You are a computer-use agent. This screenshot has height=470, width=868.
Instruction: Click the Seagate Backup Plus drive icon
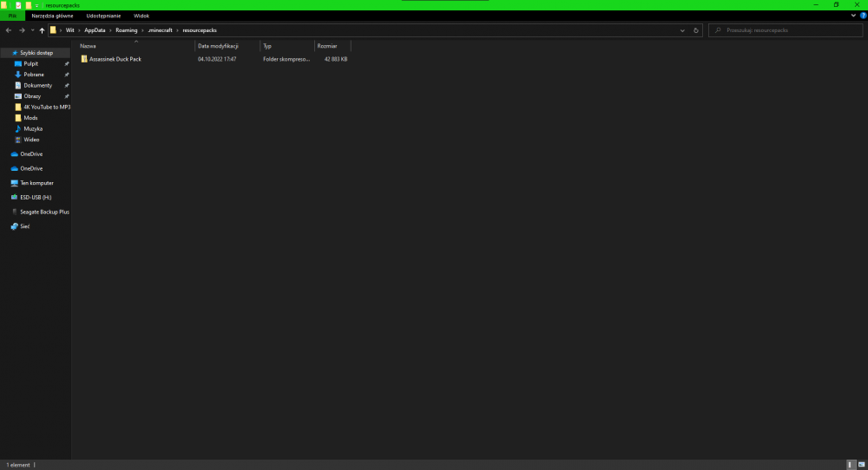coord(15,212)
